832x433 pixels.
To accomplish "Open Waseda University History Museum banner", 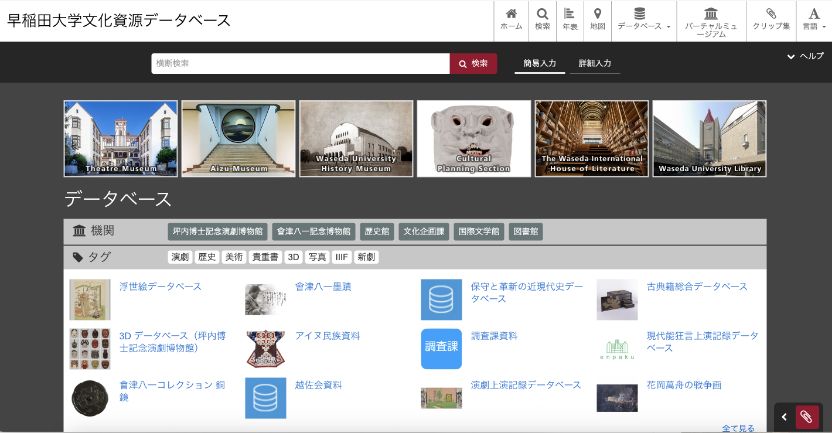I will click(x=357, y=138).
